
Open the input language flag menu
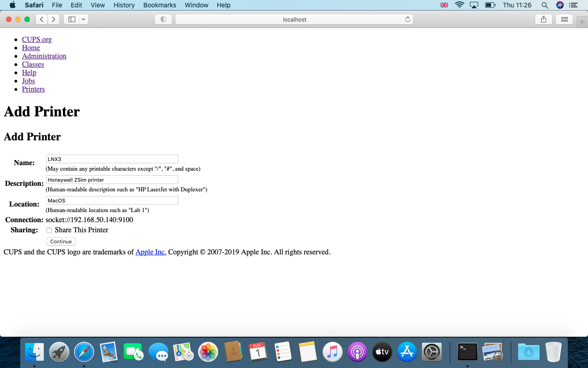point(444,5)
